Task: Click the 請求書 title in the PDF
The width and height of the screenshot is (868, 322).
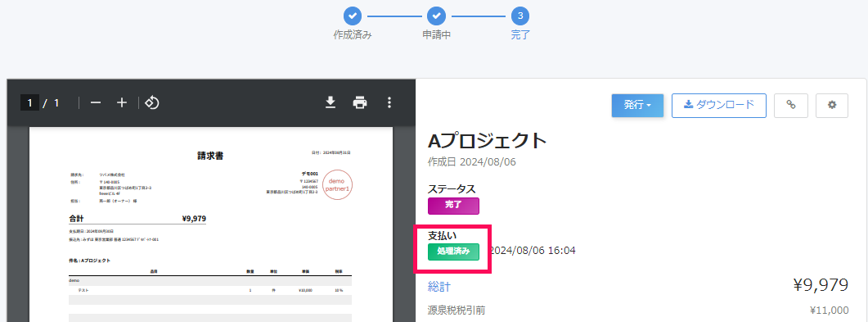Action: pyautogui.click(x=211, y=156)
